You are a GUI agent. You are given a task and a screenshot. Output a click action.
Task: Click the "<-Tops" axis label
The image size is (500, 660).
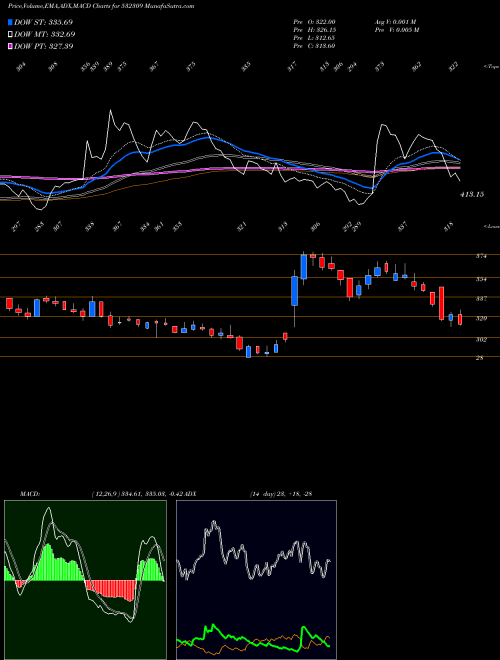pos(491,67)
